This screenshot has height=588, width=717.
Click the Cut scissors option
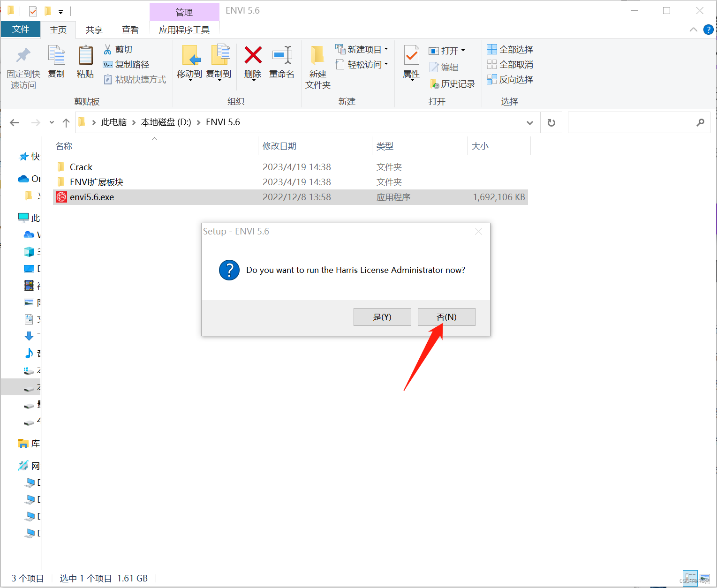pyautogui.click(x=118, y=49)
